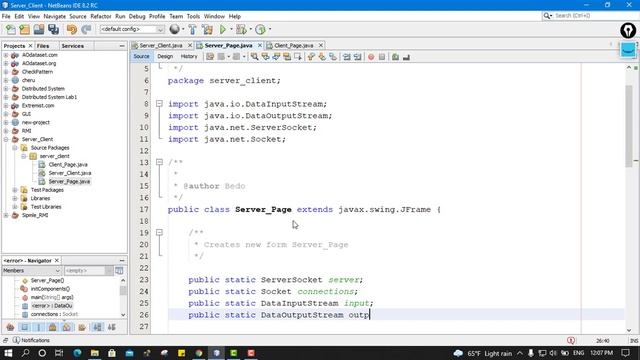
Task: Click the globe browser icon in toolbar
Action: (x=175, y=29)
